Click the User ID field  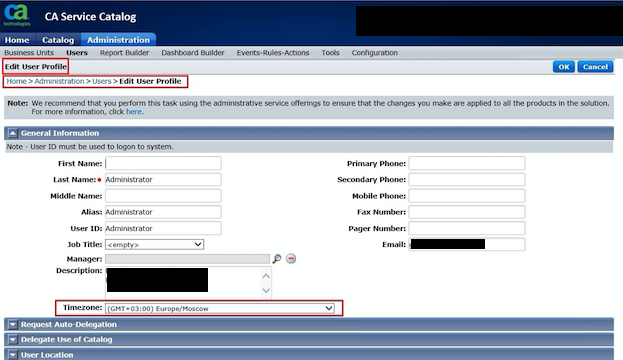163,228
